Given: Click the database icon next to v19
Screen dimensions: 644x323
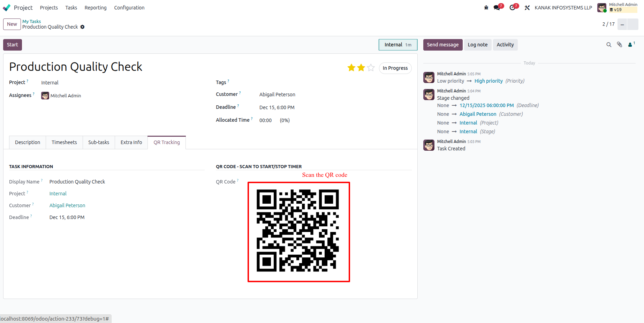Looking at the screenshot, I should tap(611, 10).
